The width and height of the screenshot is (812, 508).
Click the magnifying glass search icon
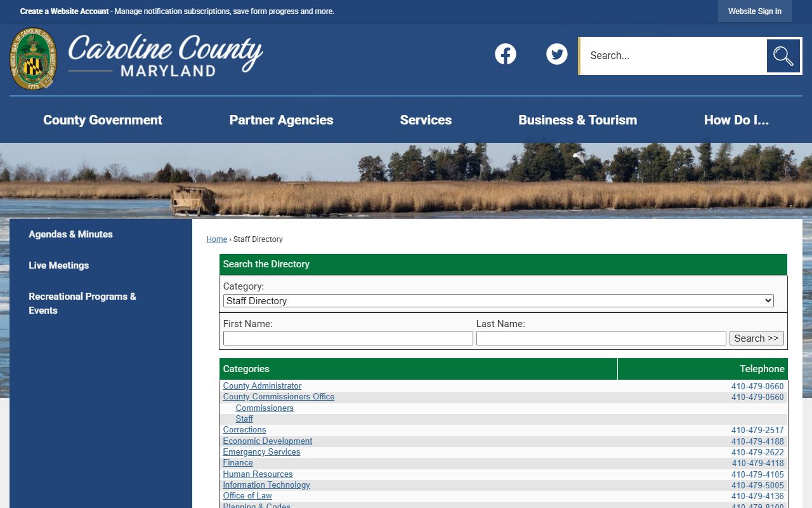tap(783, 56)
